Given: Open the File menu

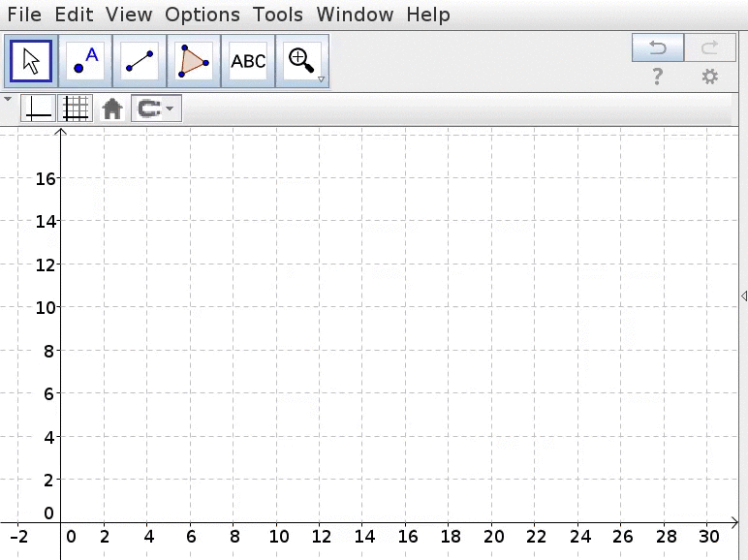Looking at the screenshot, I should click(x=24, y=15).
